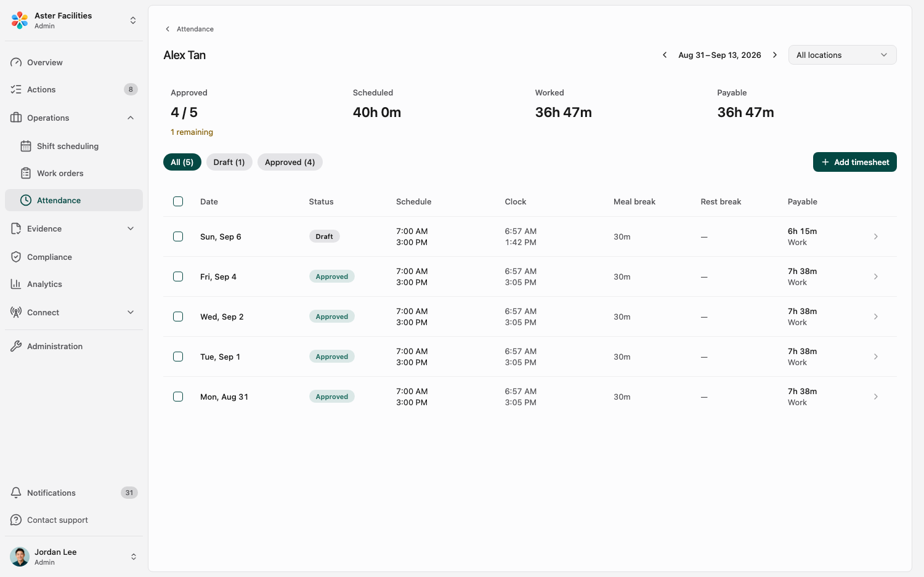This screenshot has width=924, height=577.
Task: Check the Mon, Aug 31 row checkbox
Action: (178, 397)
